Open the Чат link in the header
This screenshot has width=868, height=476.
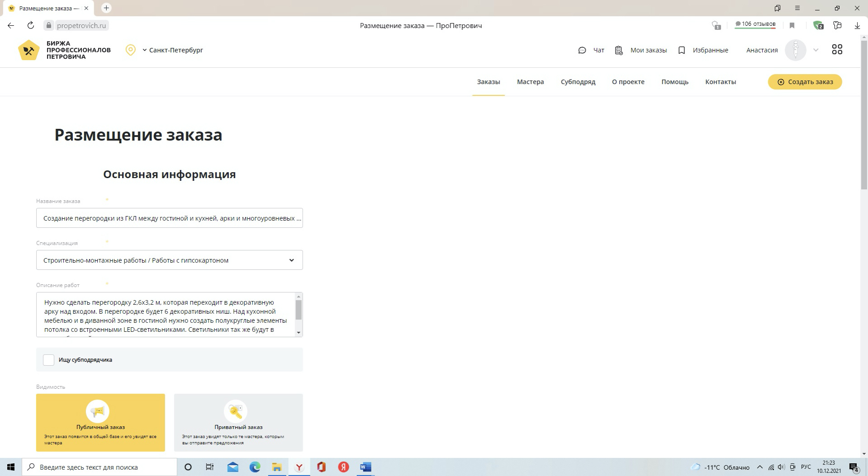click(591, 50)
